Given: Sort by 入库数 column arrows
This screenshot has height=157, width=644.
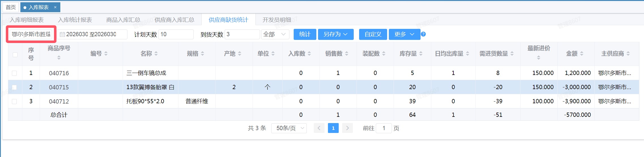Looking at the screenshot, I should 309,53.
